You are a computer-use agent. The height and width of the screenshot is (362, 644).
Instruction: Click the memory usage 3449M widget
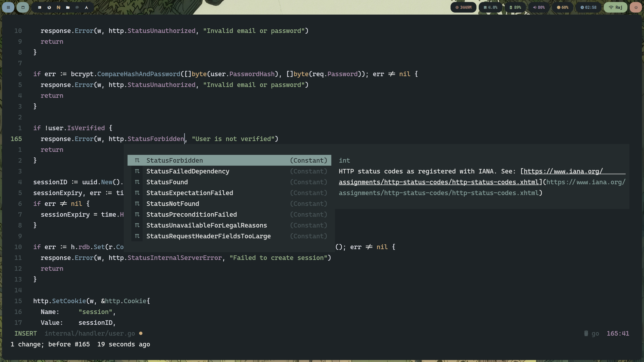tap(463, 8)
